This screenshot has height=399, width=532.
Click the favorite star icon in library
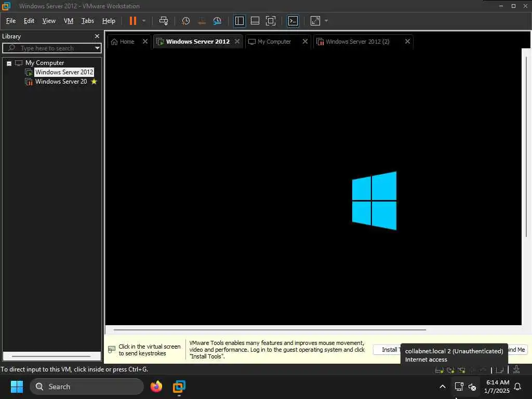click(x=94, y=82)
